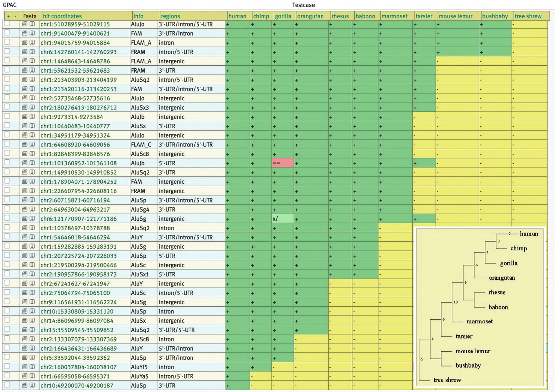Download Fasta for chr14:86096999-86097084 row
Image resolution: width=555 pixels, height=392 pixels.
point(32,321)
